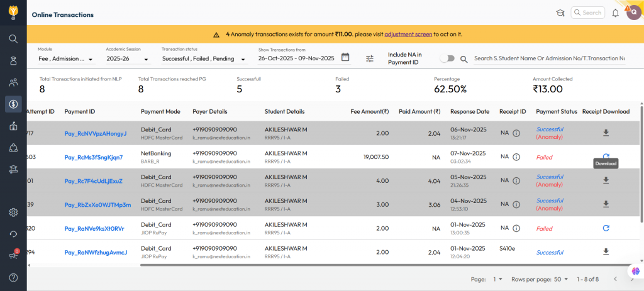
Task: Open the calendar date picker icon
Action: tap(345, 58)
